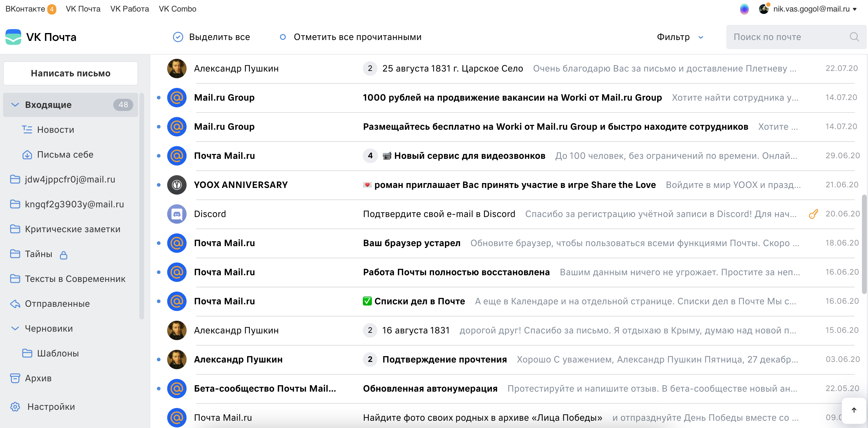Click the select-all checkmark icon
Viewport: 868px width, 428px height.
point(178,37)
